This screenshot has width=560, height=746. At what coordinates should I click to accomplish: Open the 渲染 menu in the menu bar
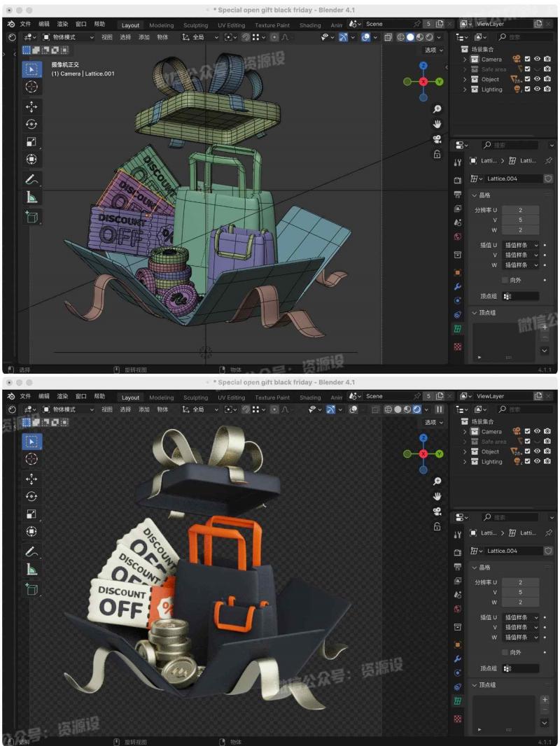[x=62, y=23]
